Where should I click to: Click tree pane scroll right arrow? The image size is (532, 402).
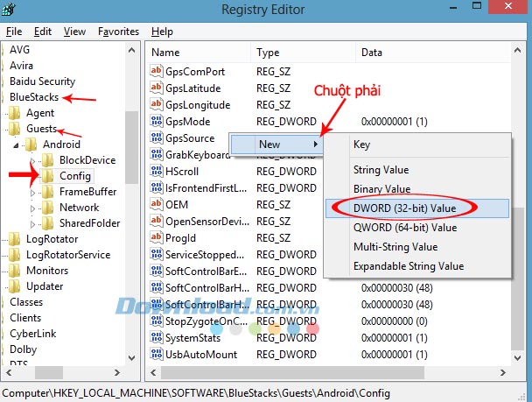[x=117, y=372]
